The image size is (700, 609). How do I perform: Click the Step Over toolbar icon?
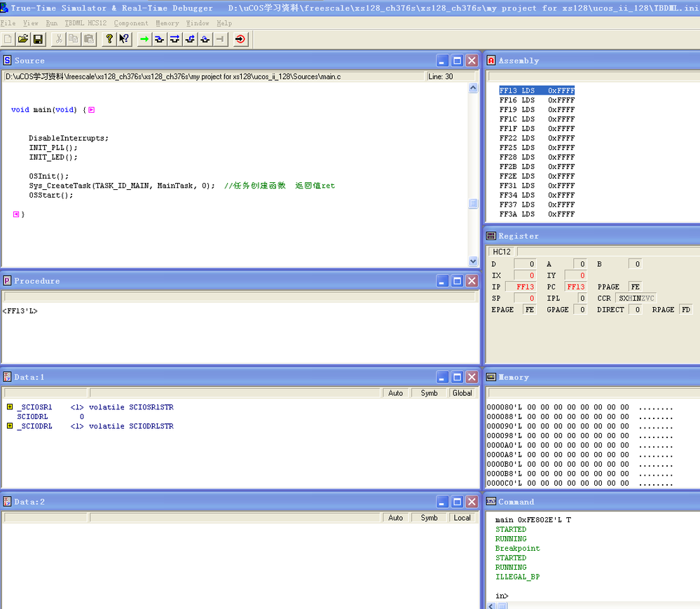pyautogui.click(x=175, y=39)
